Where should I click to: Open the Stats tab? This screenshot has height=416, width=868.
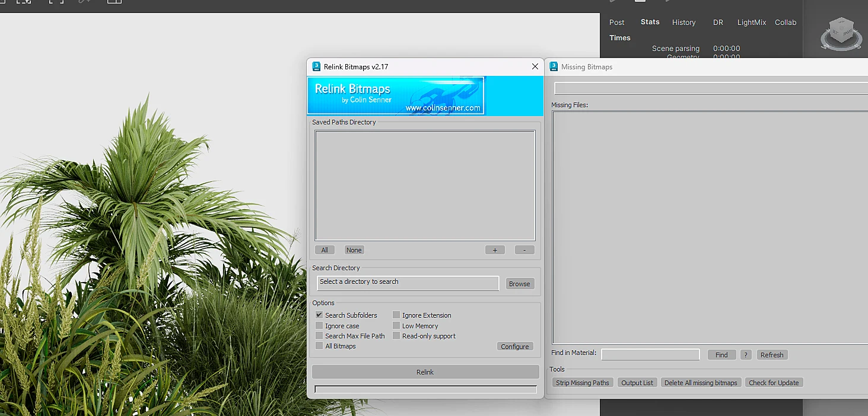tap(650, 22)
